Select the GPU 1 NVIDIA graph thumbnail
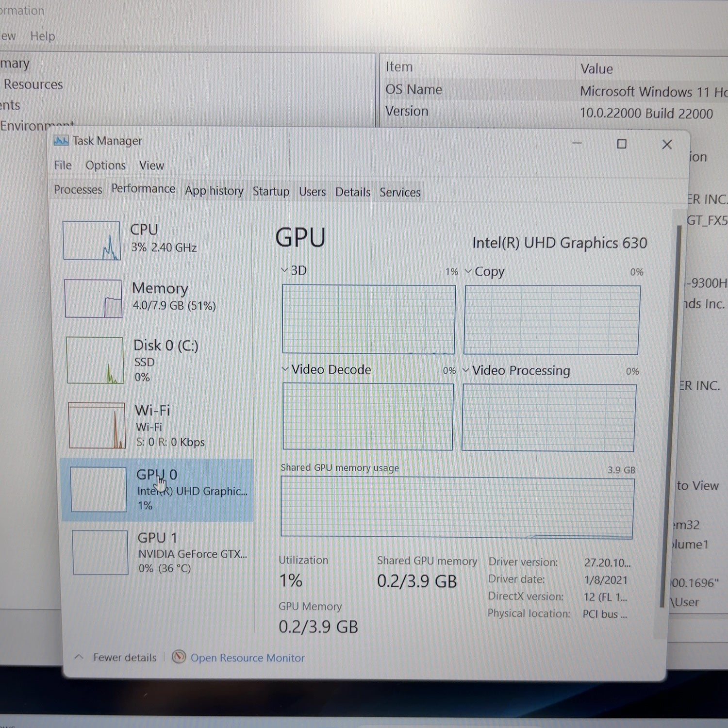 point(100,552)
